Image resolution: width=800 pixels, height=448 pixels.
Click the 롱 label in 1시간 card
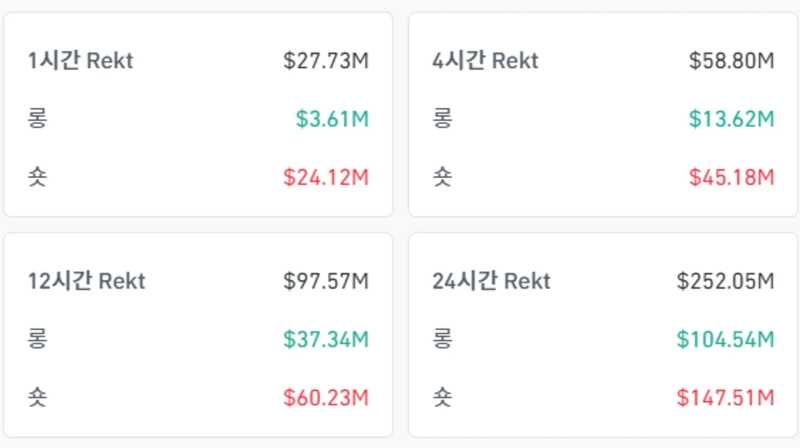coord(37,119)
